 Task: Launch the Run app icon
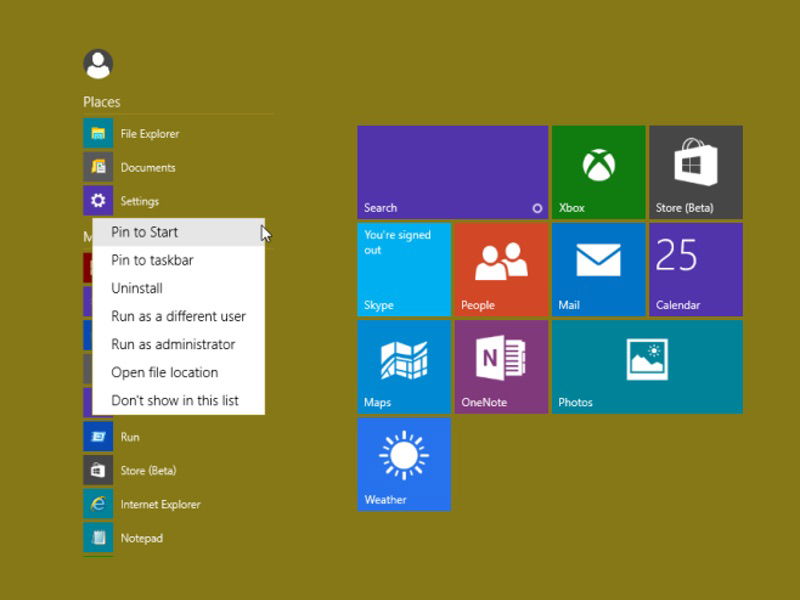(x=98, y=437)
